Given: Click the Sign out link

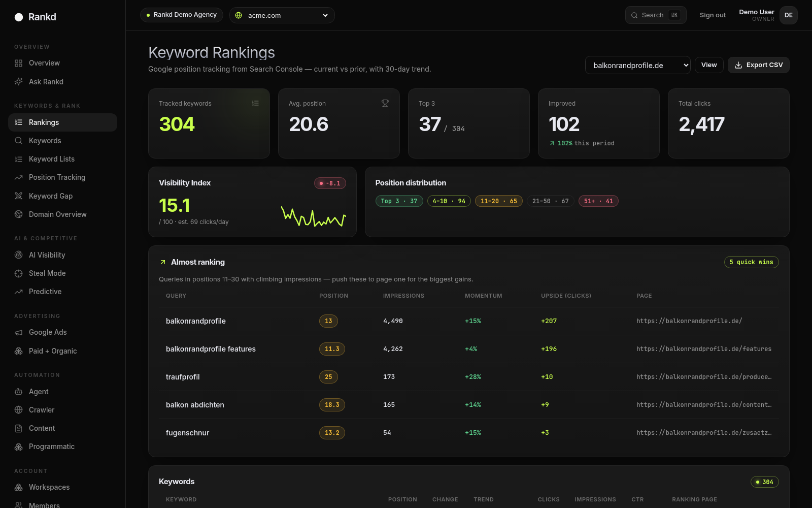Looking at the screenshot, I should [713, 15].
